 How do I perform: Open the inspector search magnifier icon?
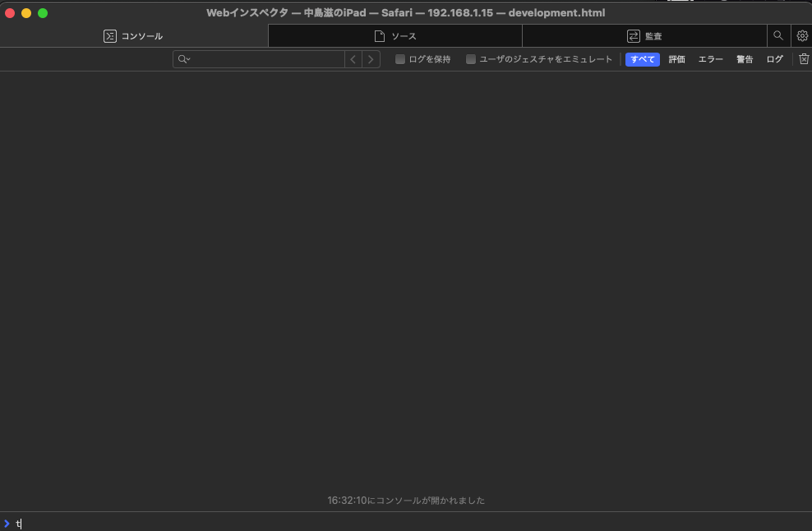tap(778, 35)
